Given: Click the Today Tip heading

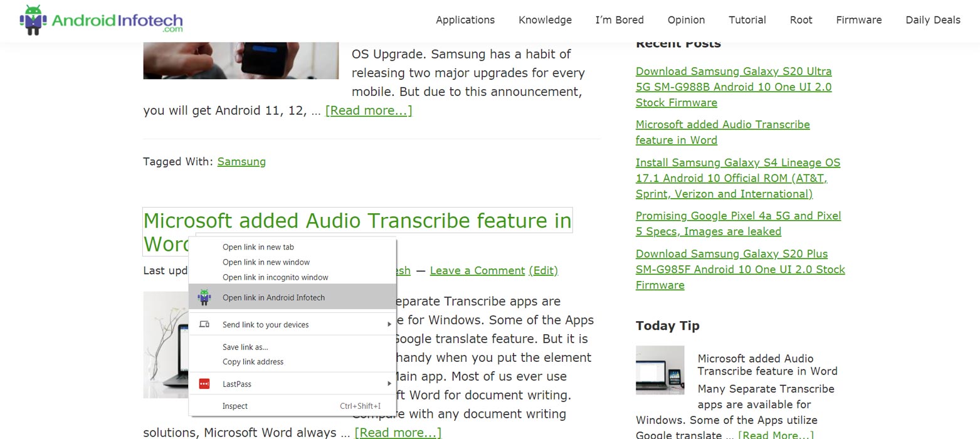Looking at the screenshot, I should pyautogui.click(x=668, y=325).
